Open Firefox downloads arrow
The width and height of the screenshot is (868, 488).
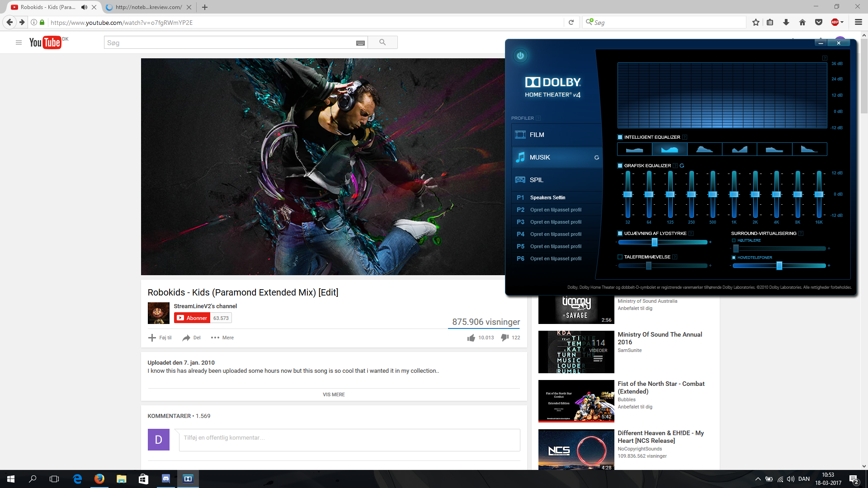click(x=786, y=22)
